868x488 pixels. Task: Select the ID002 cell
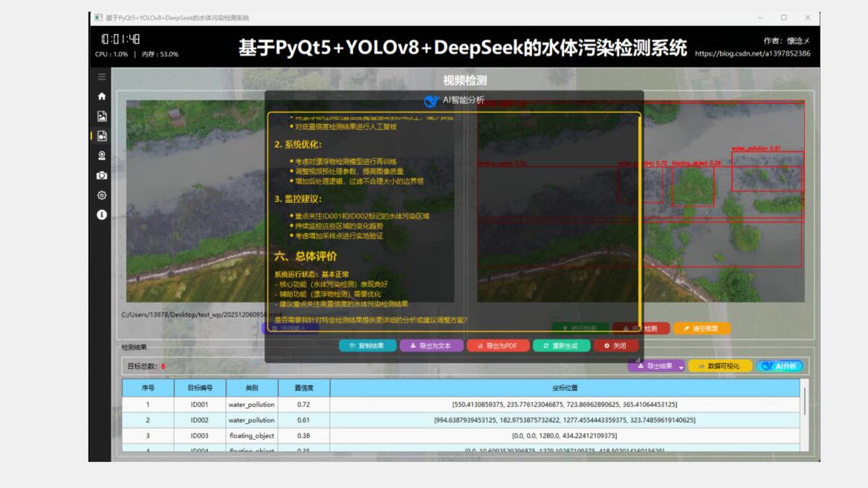tap(200, 420)
